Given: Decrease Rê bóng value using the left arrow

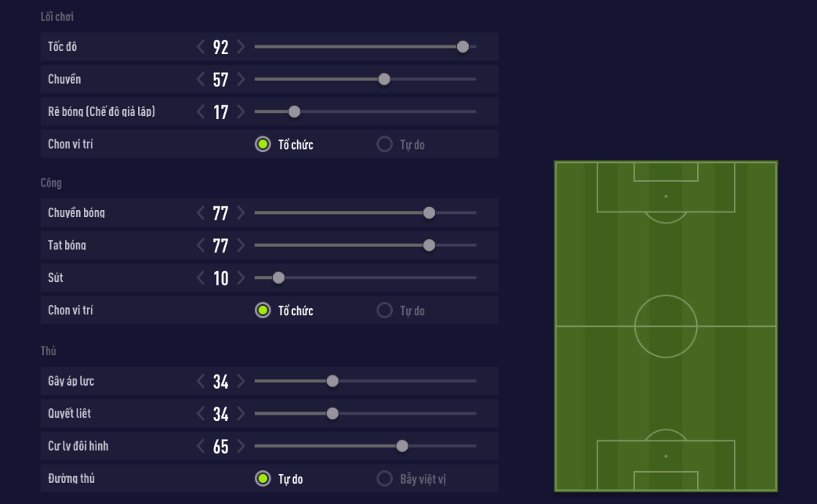Looking at the screenshot, I should [x=202, y=112].
